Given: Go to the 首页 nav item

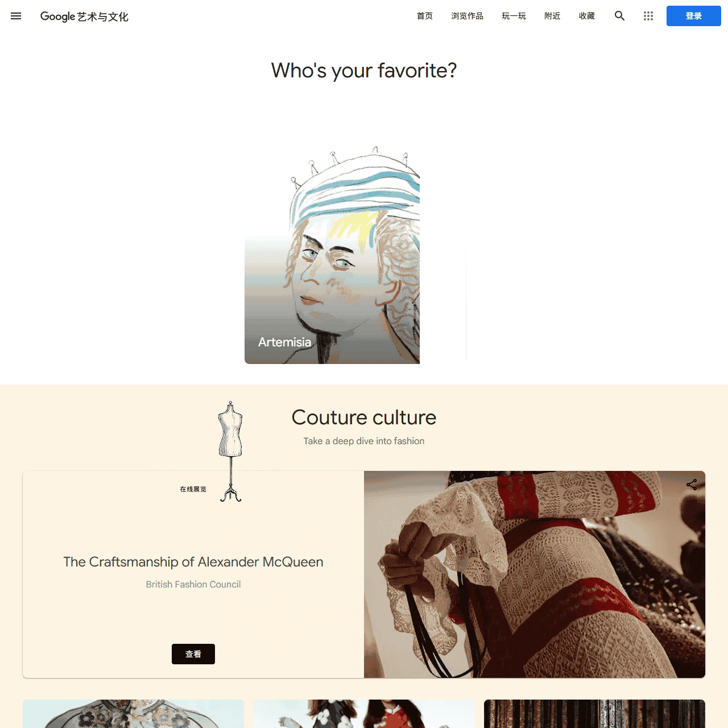Looking at the screenshot, I should pos(425,16).
